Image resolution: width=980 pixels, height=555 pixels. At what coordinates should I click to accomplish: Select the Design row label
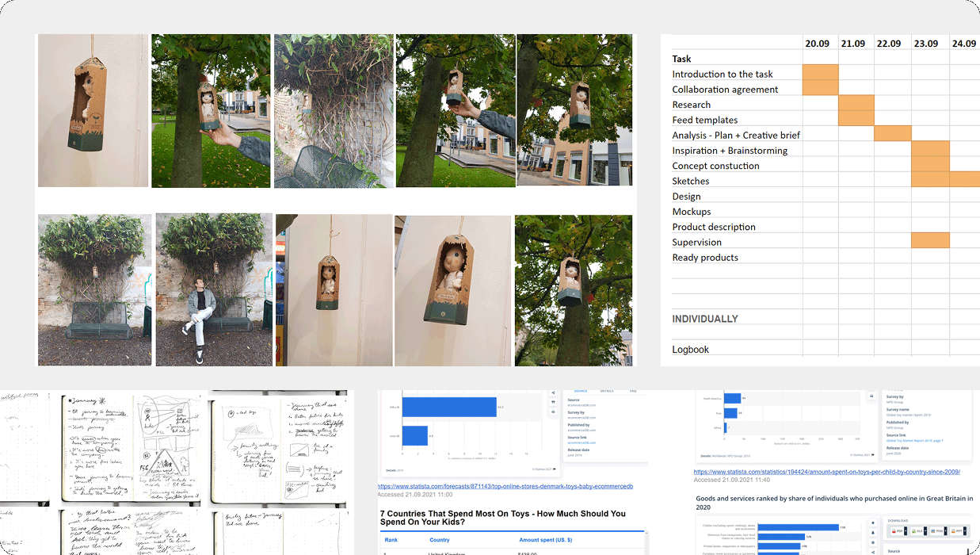686,196
